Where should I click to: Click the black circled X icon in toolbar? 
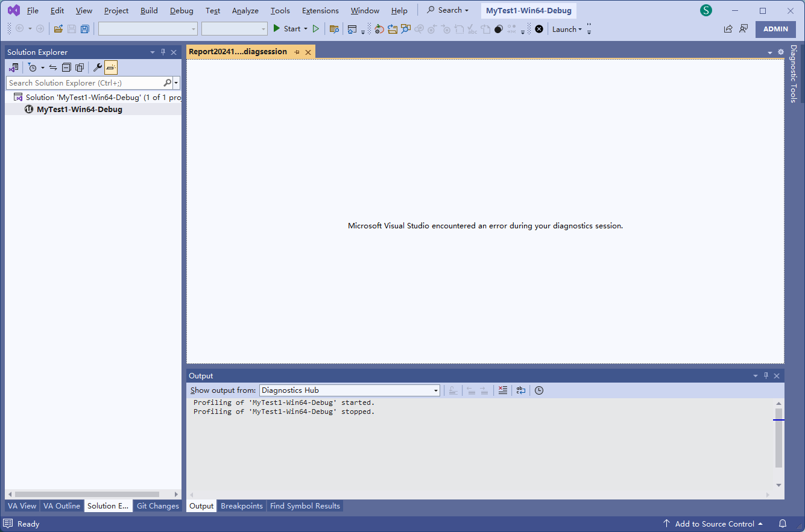pos(539,29)
